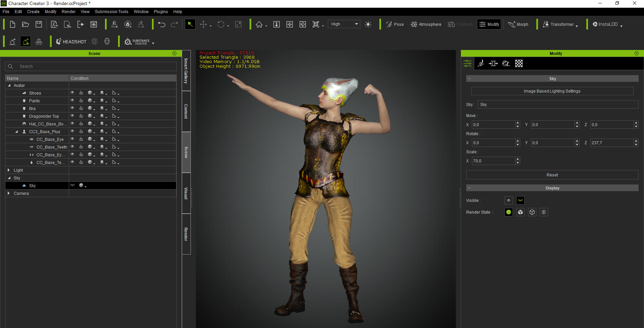Screen dimensions: 644x328
Task: Increase Scale X with up stepper
Action: click(x=518, y=159)
